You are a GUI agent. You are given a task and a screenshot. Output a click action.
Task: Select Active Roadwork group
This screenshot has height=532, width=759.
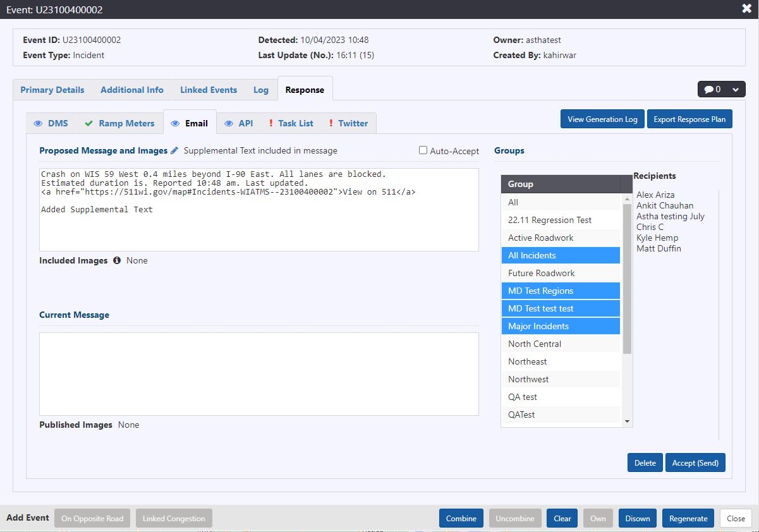[x=561, y=238]
